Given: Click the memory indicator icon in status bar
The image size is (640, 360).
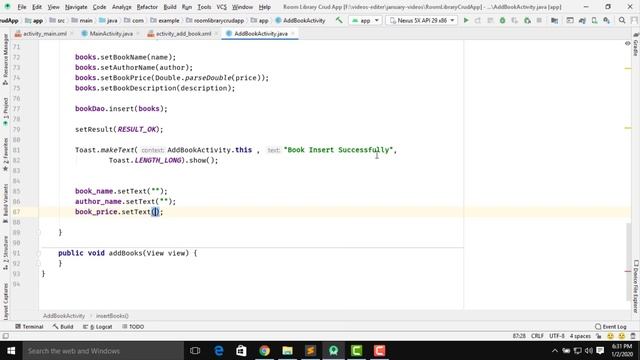Looking at the screenshot, I should [x=633, y=336].
